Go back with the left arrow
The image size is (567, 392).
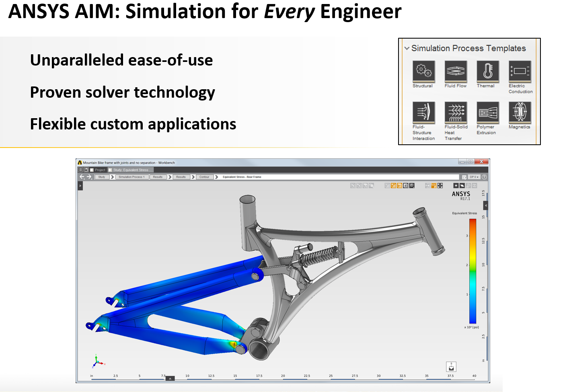click(x=82, y=177)
